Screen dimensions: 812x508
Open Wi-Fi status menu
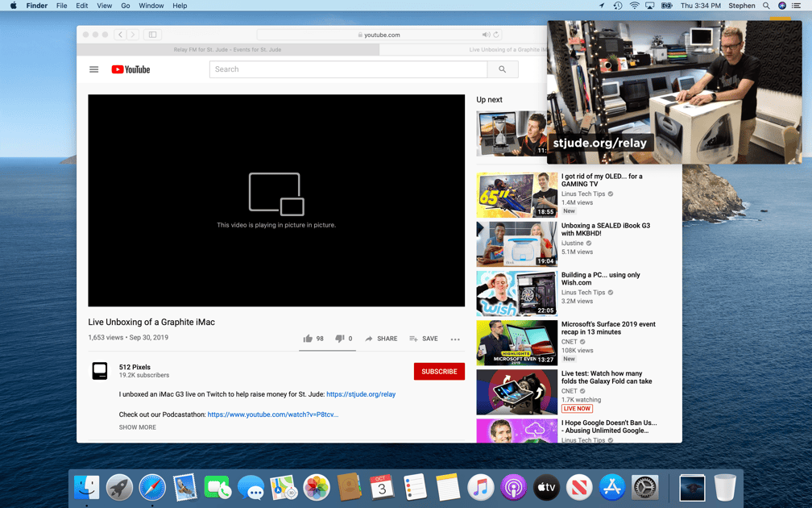click(634, 6)
